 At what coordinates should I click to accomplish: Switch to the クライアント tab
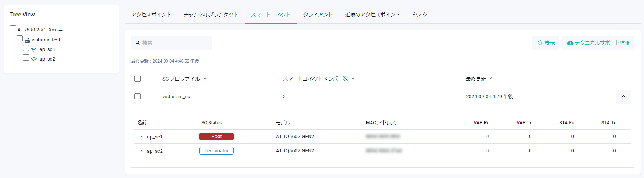tap(318, 15)
